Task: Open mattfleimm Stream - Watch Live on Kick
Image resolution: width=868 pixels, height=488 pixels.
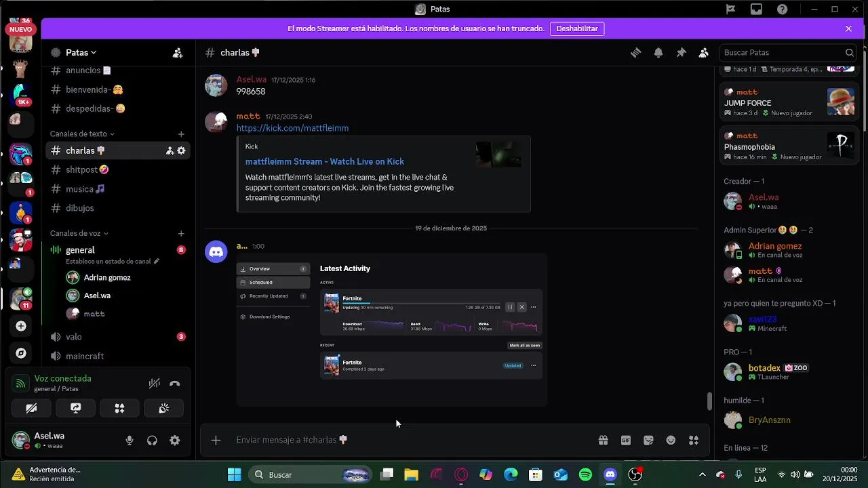Action: tap(325, 161)
